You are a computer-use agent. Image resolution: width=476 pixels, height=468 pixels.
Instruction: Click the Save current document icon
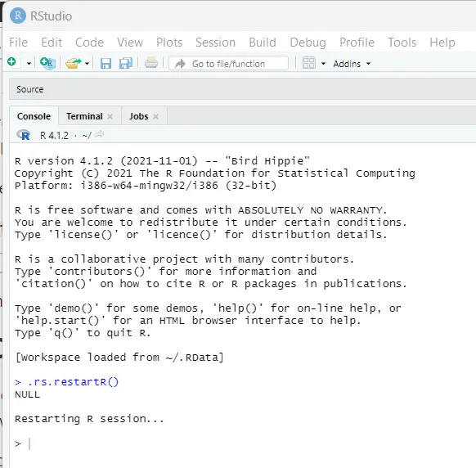coord(106,64)
